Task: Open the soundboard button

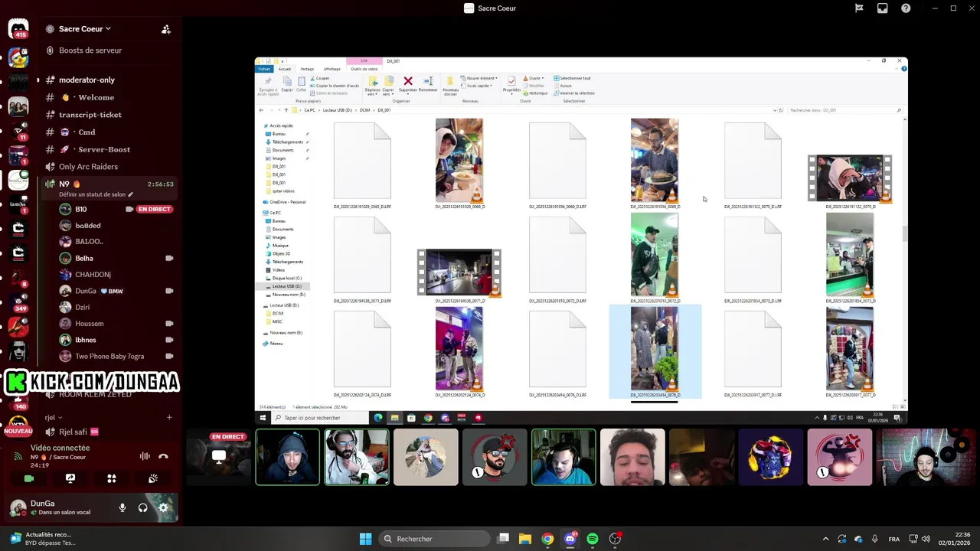Action: click(x=153, y=478)
